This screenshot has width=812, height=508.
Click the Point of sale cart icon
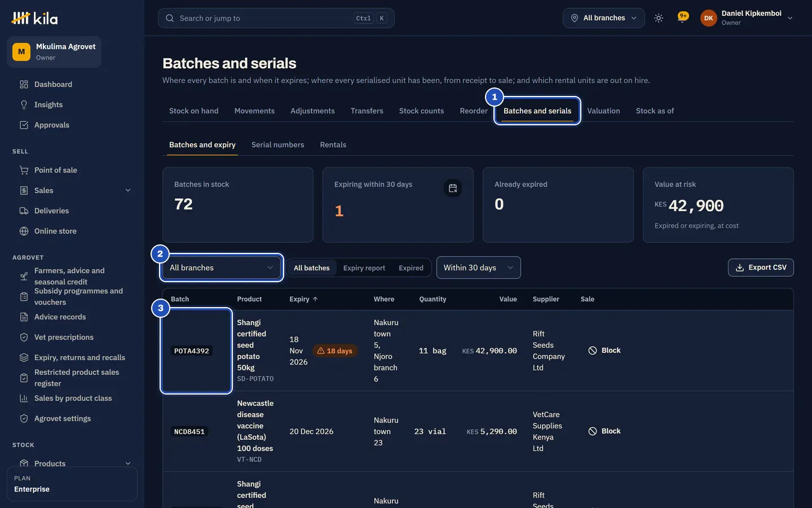click(x=24, y=170)
